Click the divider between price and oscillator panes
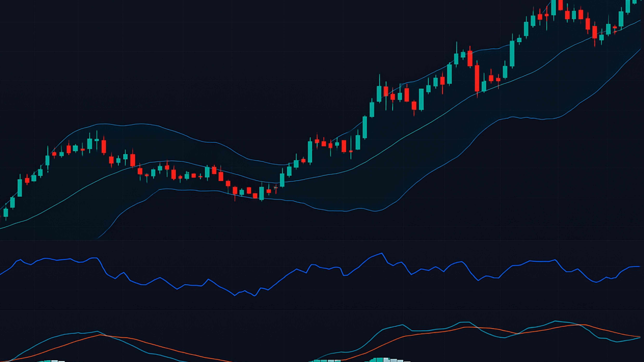The image size is (644, 362). pyautogui.click(x=322, y=240)
